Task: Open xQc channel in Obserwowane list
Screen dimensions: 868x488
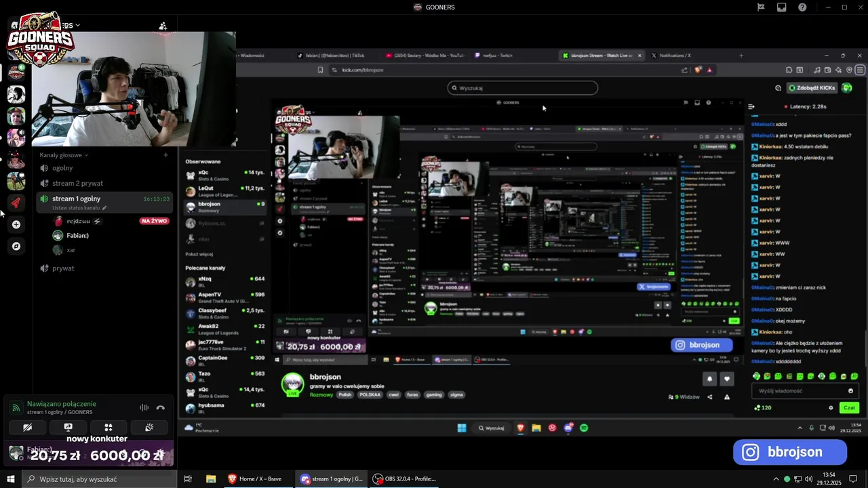Action: pyautogui.click(x=225, y=175)
